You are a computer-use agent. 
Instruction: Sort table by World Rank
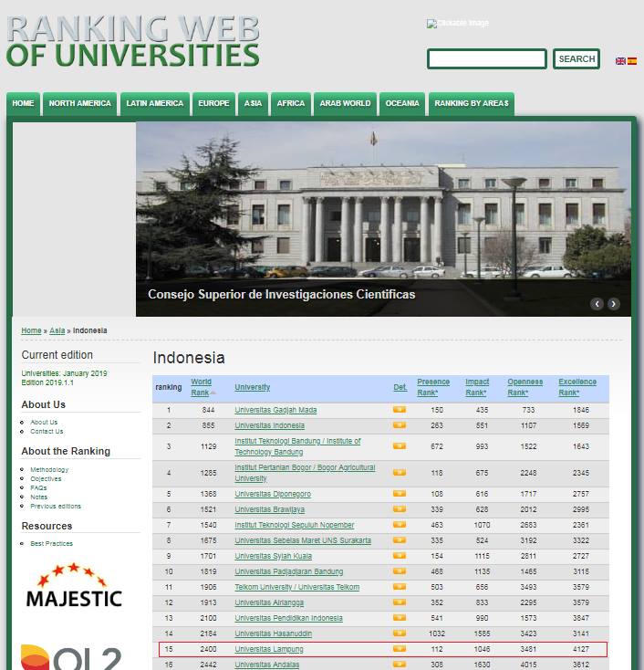point(202,387)
